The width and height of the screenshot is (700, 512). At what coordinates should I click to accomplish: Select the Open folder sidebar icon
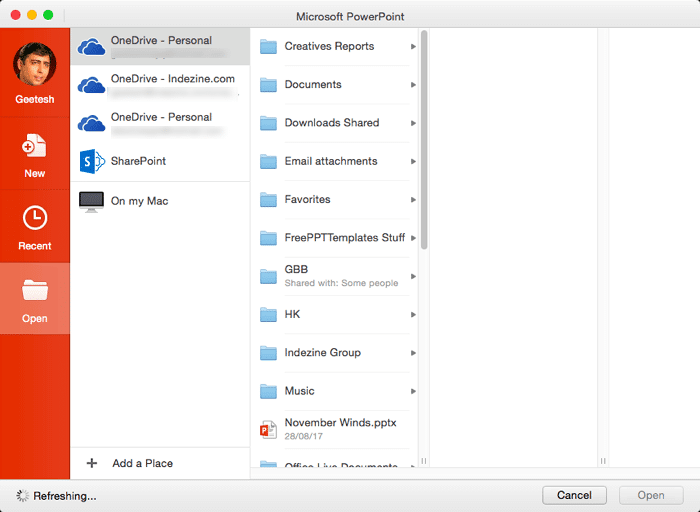34,292
